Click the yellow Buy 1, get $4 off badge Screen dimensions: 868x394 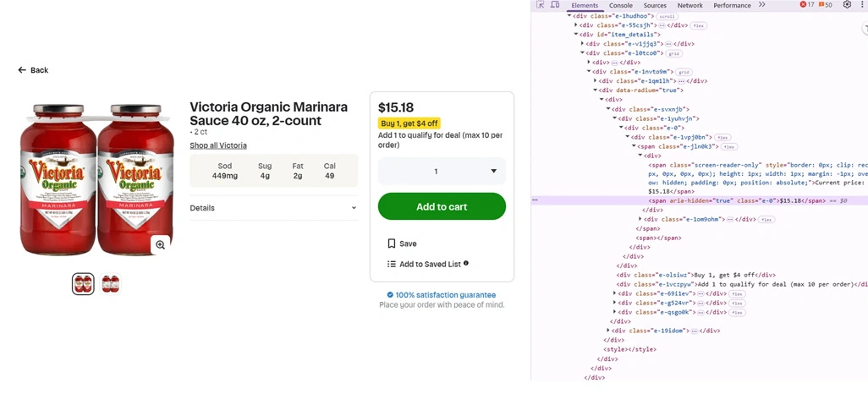point(409,123)
